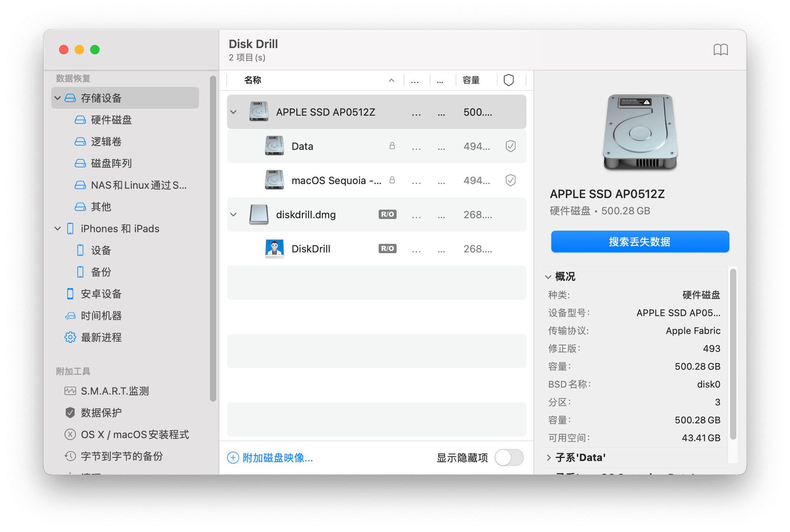Select 磁盘阵列 in the sidebar
The width and height of the screenshot is (790, 532).
pyautogui.click(x=111, y=164)
